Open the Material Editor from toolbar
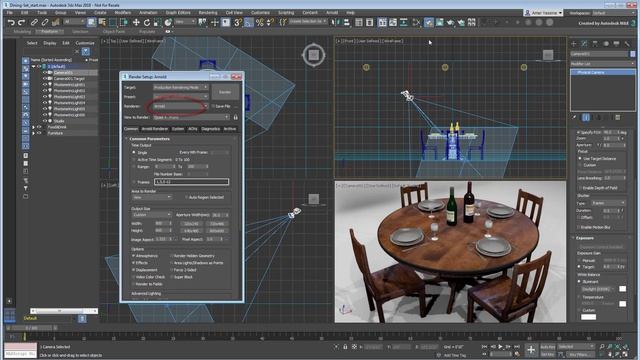The height and width of the screenshot is (360, 640). click(416, 22)
